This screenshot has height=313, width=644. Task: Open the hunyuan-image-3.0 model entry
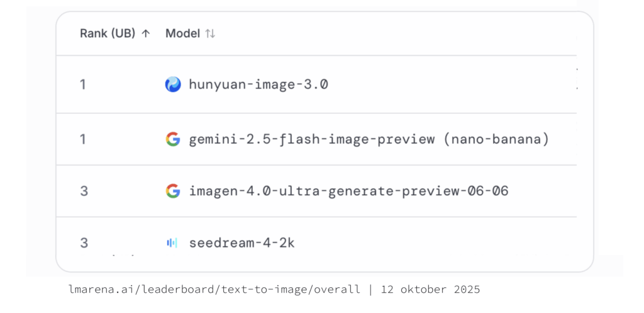(x=258, y=84)
